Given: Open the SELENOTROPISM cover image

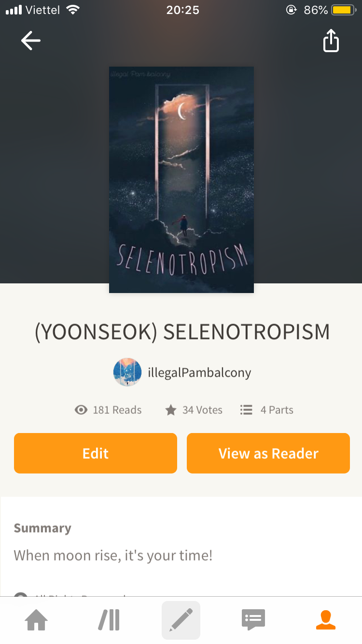Looking at the screenshot, I should (x=181, y=180).
